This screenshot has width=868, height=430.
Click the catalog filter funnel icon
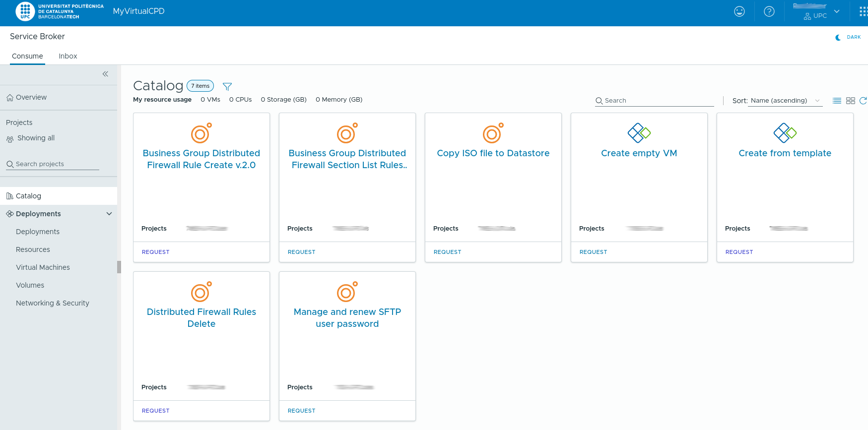click(x=227, y=86)
